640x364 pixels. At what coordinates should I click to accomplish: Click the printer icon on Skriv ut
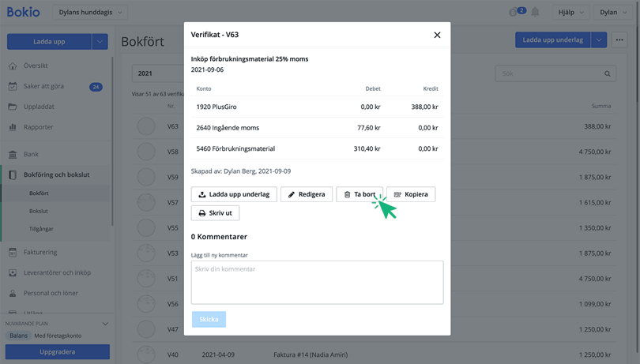point(202,213)
